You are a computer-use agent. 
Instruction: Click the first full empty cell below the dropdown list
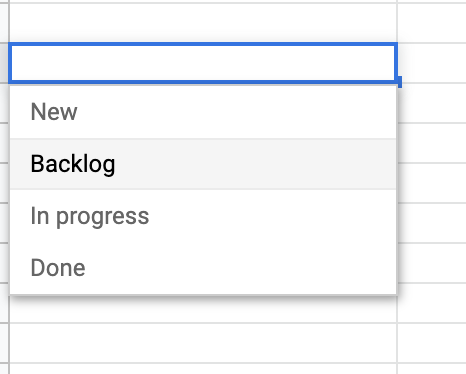(203, 343)
